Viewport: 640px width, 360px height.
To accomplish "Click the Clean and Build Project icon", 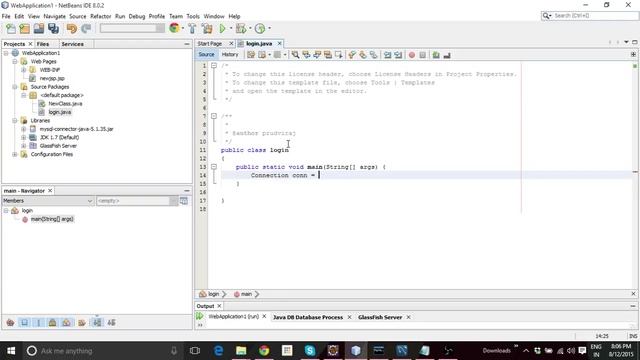I will pos(207,29).
